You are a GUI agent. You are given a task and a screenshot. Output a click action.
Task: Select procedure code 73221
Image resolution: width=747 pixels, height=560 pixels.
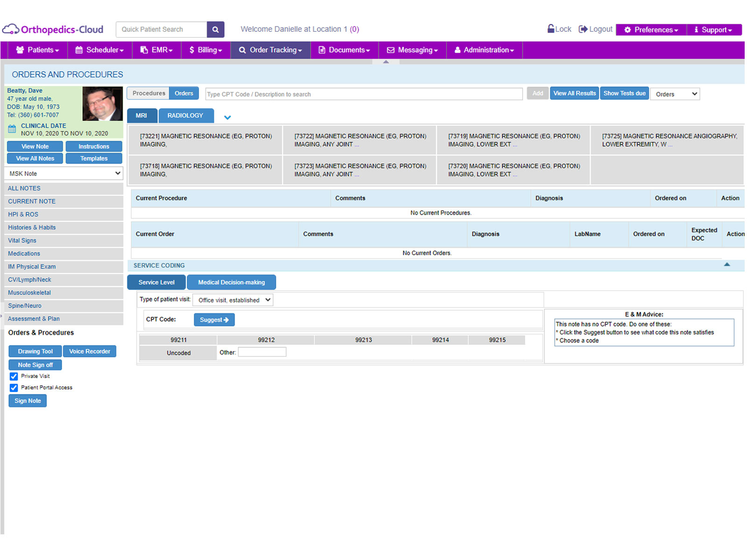click(205, 140)
